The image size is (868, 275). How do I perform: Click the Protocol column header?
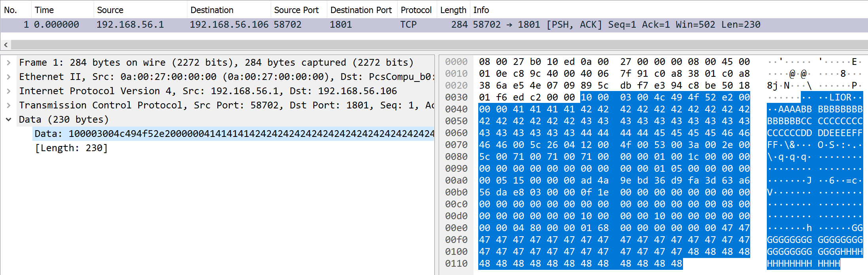click(x=416, y=10)
